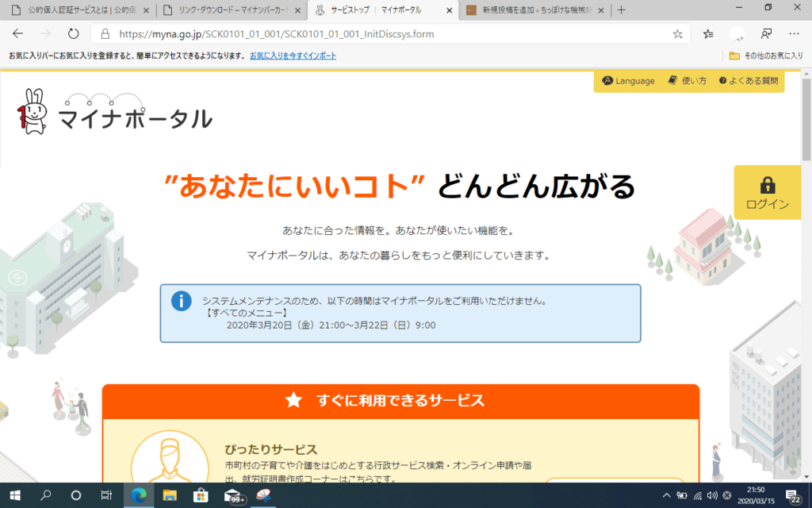
Task: Open the volume speaker tray icon
Action: coord(712,495)
